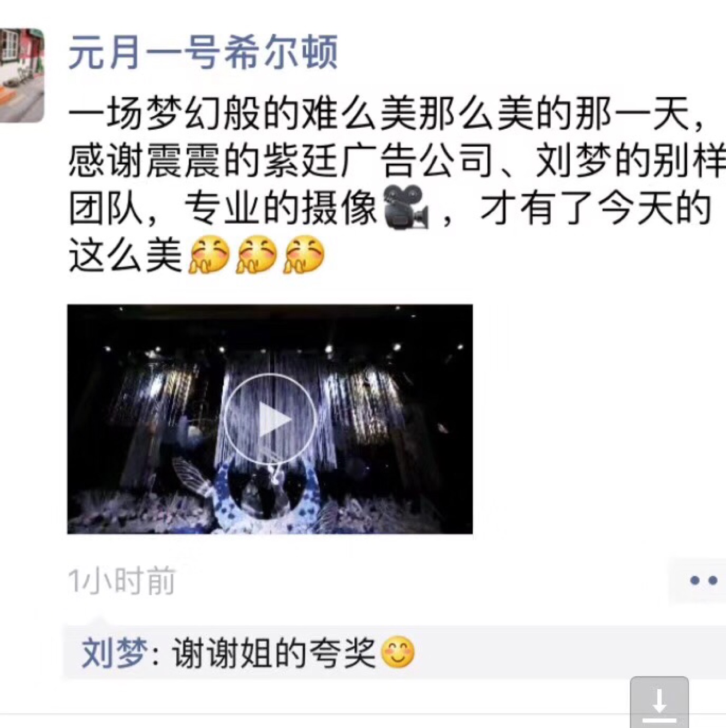Click the 1小时前 timestamp

[x=122, y=581]
